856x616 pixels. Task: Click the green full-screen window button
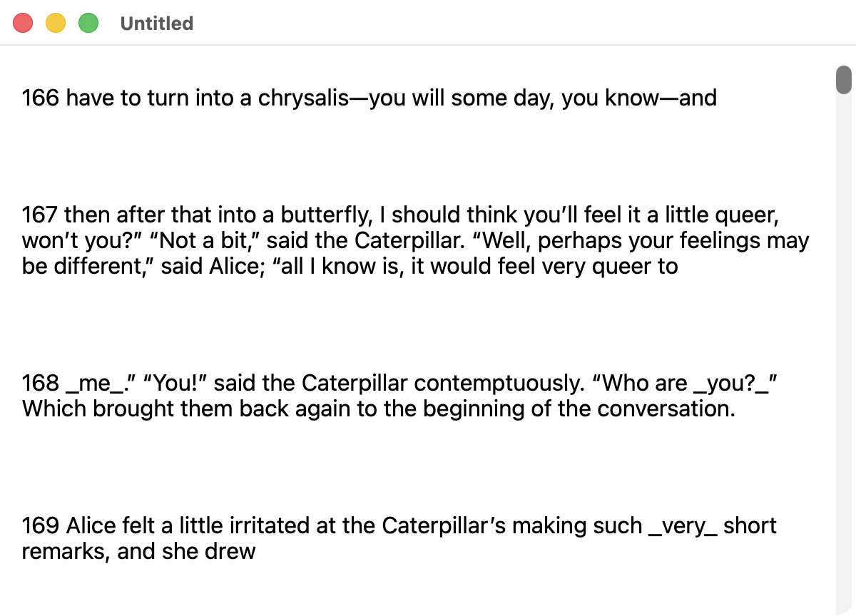pyautogui.click(x=88, y=24)
